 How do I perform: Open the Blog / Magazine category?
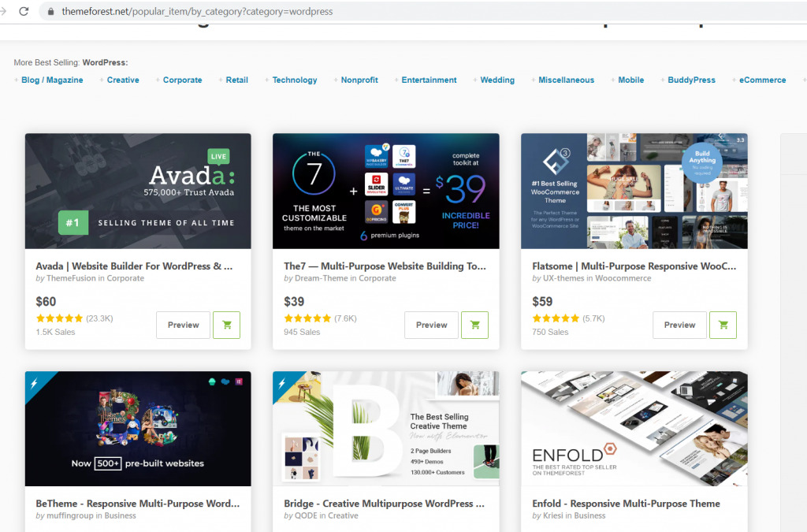click(x=52, y=80)
